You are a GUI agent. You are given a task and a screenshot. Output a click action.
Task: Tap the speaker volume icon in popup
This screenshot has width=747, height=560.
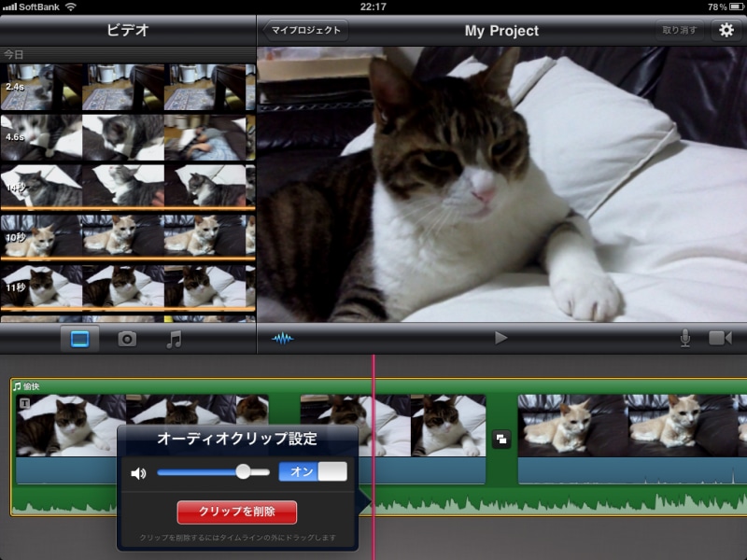139,473
